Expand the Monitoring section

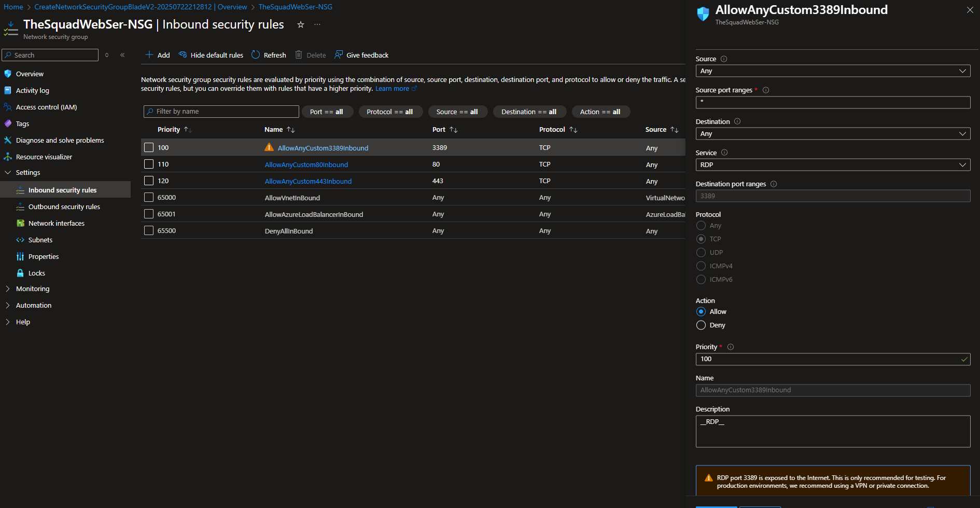tap(8, 289)
